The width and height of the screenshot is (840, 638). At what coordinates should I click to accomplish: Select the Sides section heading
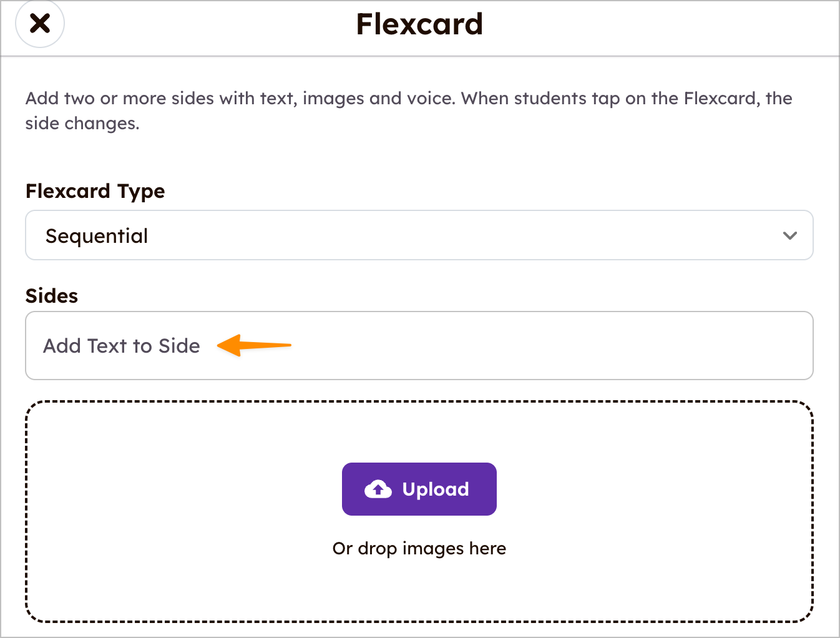51,295
